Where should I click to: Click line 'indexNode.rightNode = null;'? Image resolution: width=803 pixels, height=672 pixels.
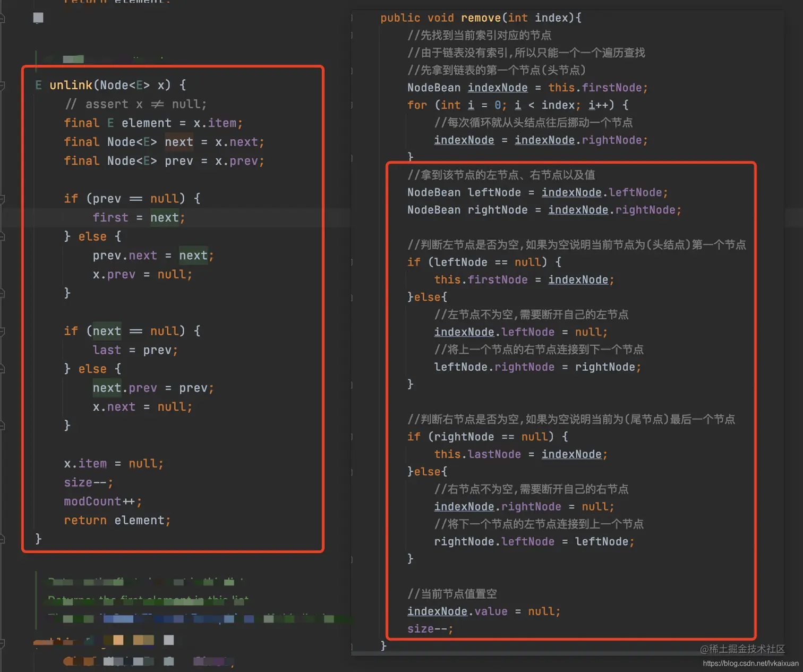click(524, 507)
